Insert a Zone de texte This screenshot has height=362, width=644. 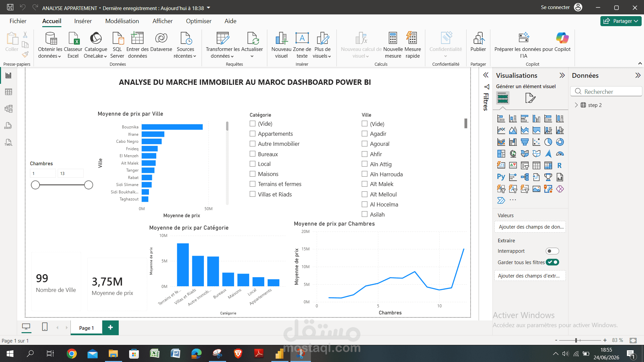(x=302, y=45)
